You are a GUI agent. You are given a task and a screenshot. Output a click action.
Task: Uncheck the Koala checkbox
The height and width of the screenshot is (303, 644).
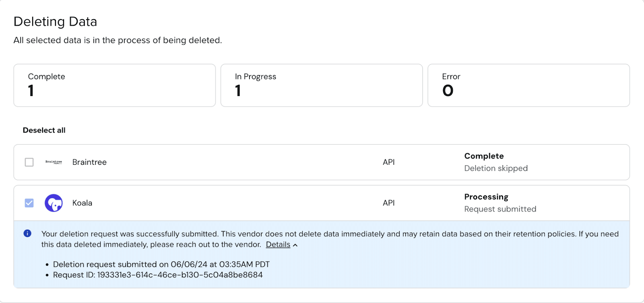(x=29, y=203)
